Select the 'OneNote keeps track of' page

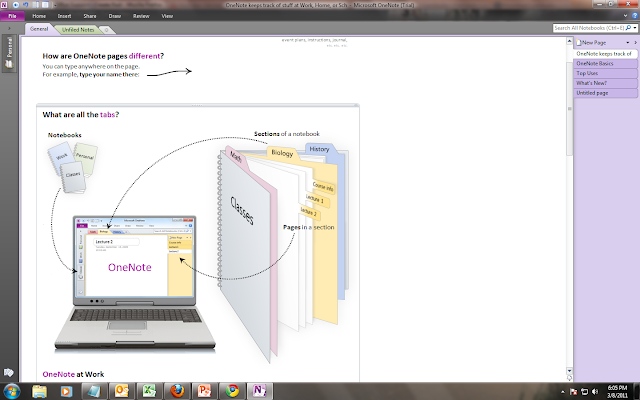605,53
